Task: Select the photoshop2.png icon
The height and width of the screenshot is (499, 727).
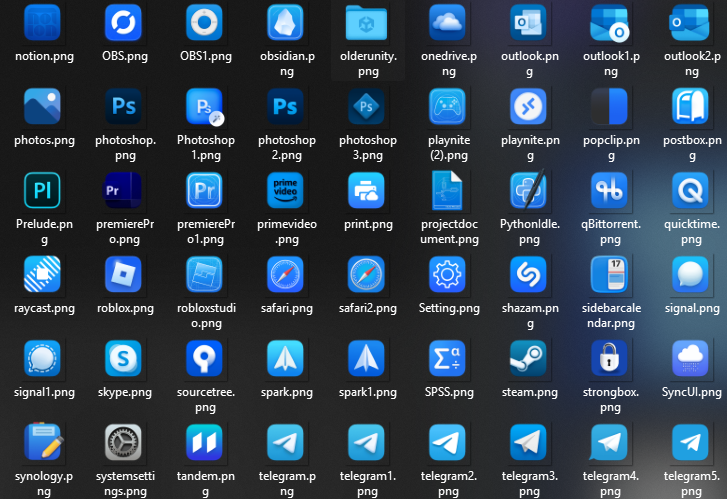Action: [285, 106]
